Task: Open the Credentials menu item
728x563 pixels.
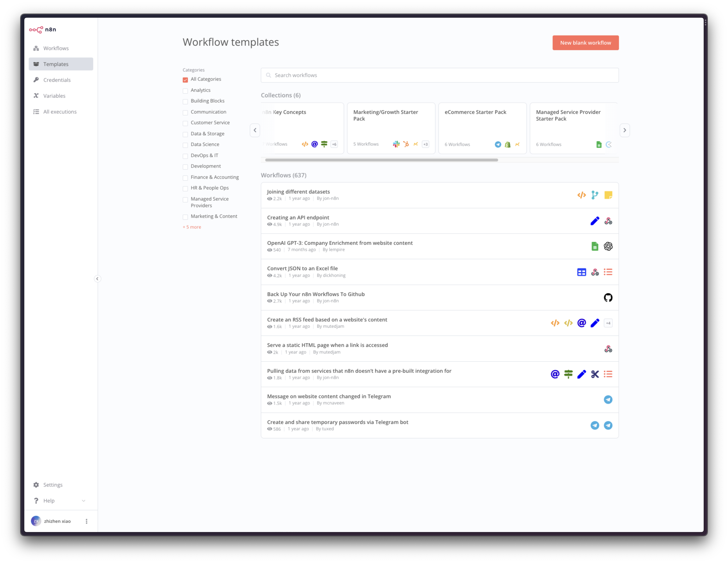Action: [57, 80]
